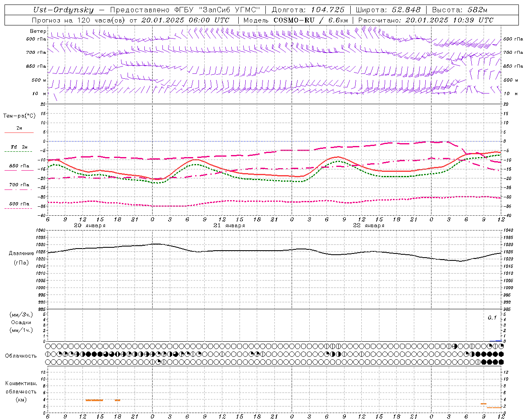This screenshot has height=420, width=525.
Task: Click the Ветер wind panel label
Action: 38,31
